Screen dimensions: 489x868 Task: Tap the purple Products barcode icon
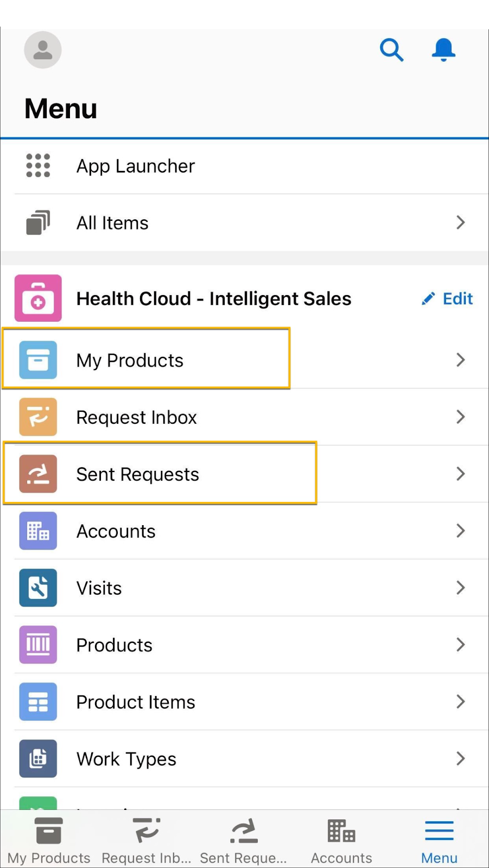[x=38, y=644]
